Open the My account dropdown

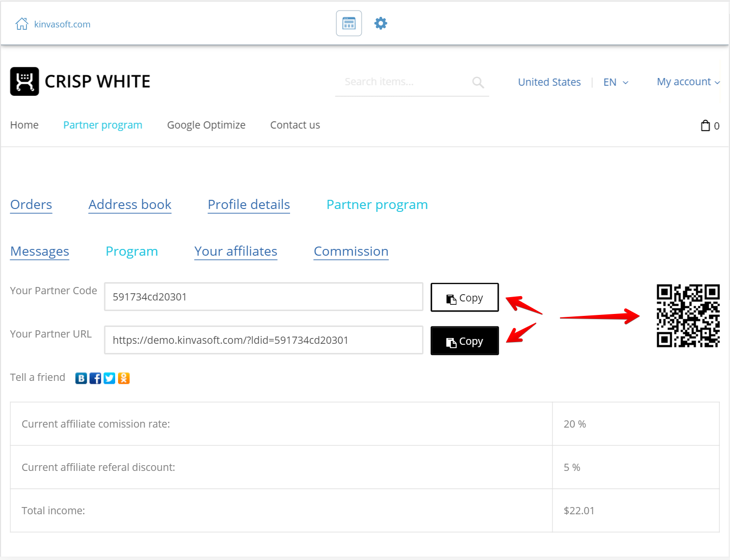coord(688,82)
